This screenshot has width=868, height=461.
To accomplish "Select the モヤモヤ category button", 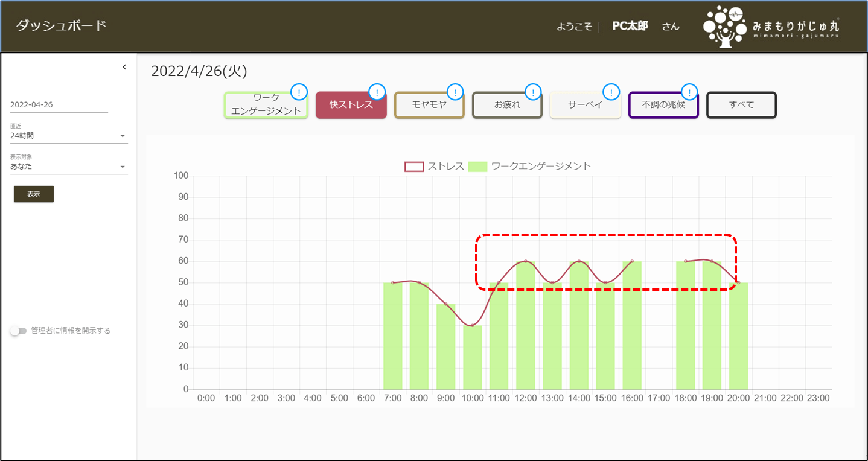I will (429, 105).
